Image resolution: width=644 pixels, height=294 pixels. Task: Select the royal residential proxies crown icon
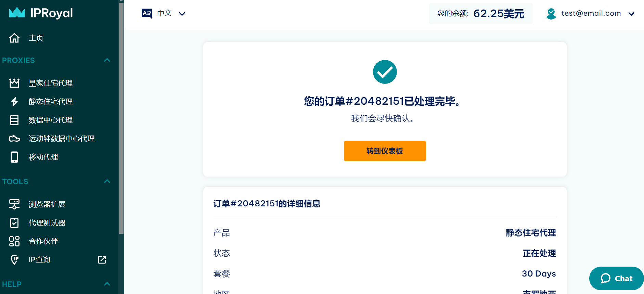click(x=14, y=83)
